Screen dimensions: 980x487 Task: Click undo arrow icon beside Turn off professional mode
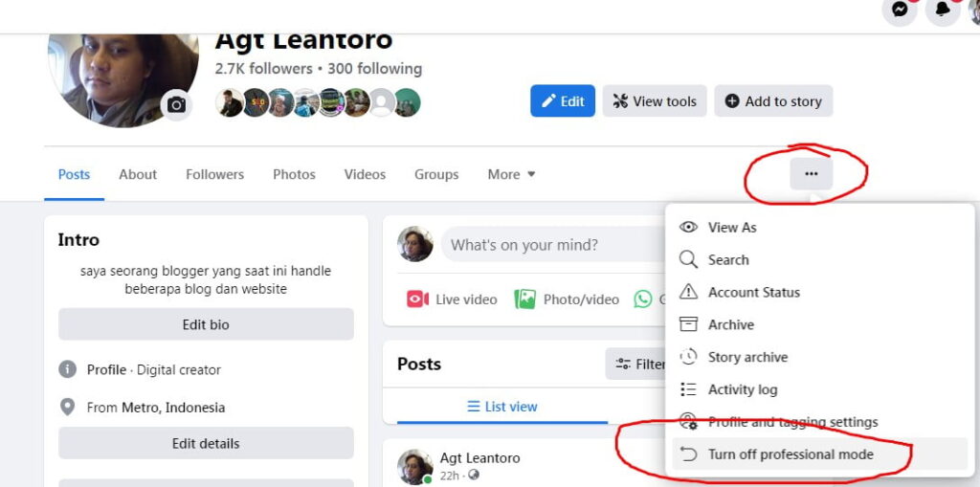coord(688,454)
